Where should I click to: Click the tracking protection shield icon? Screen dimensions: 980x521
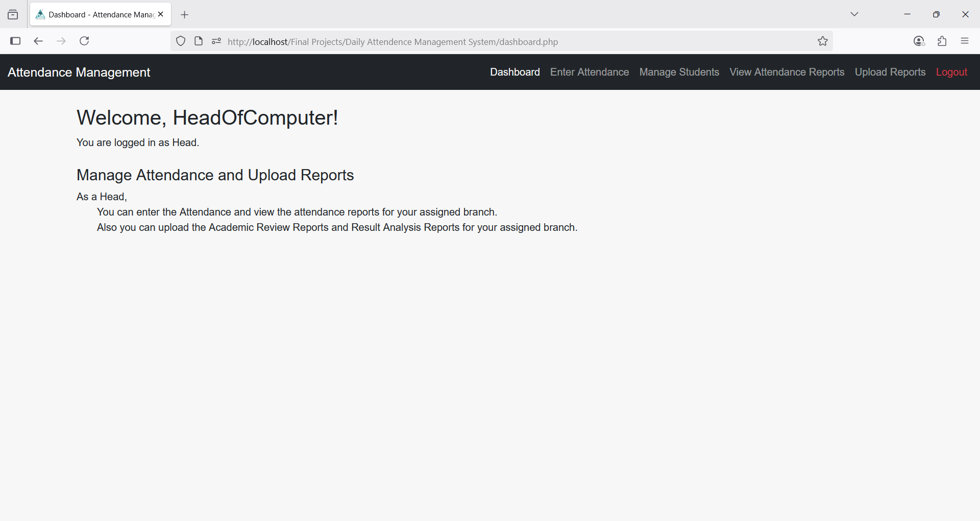pos(181,41)
